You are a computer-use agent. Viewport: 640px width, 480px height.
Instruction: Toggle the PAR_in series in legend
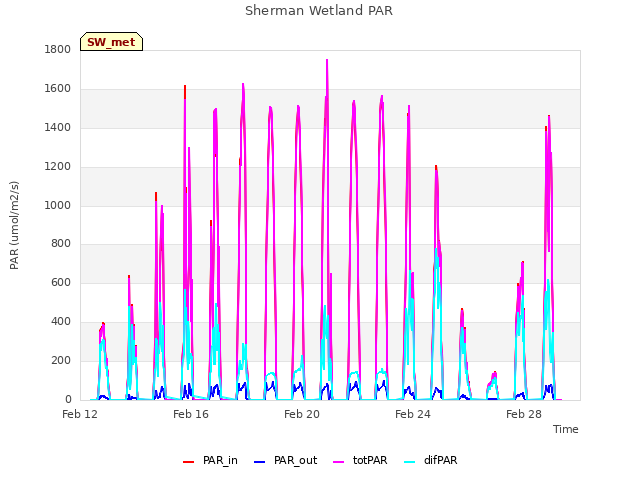[211, 460]
